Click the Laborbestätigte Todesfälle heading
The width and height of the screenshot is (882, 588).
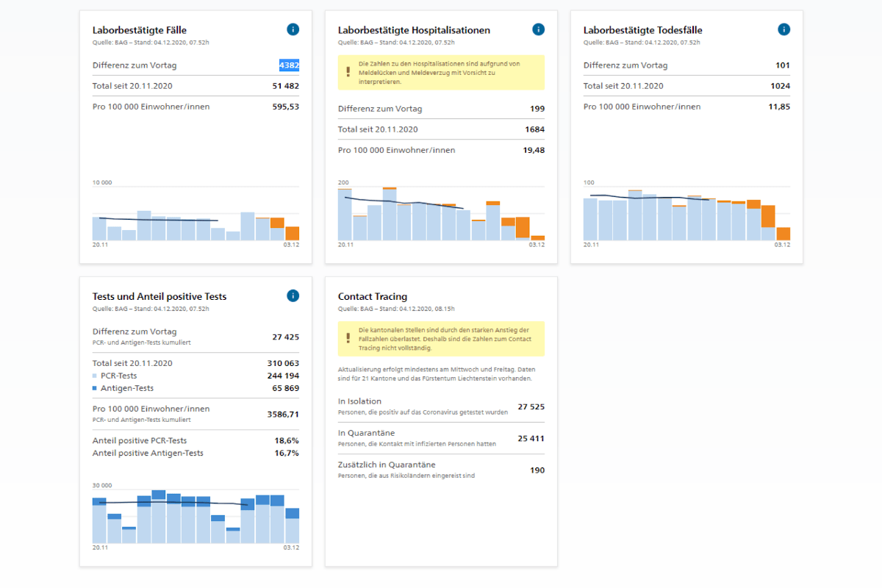click(x=643, y=30)
